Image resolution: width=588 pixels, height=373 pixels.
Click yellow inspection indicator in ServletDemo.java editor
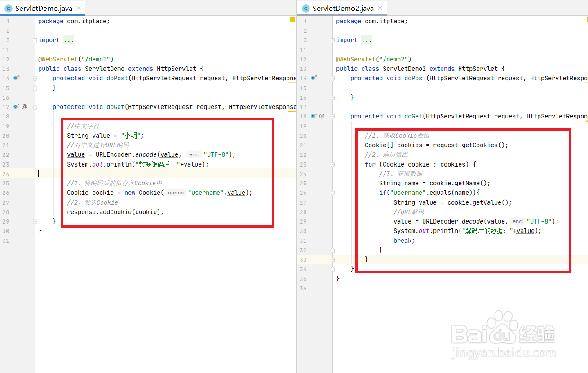pos(292,20)
